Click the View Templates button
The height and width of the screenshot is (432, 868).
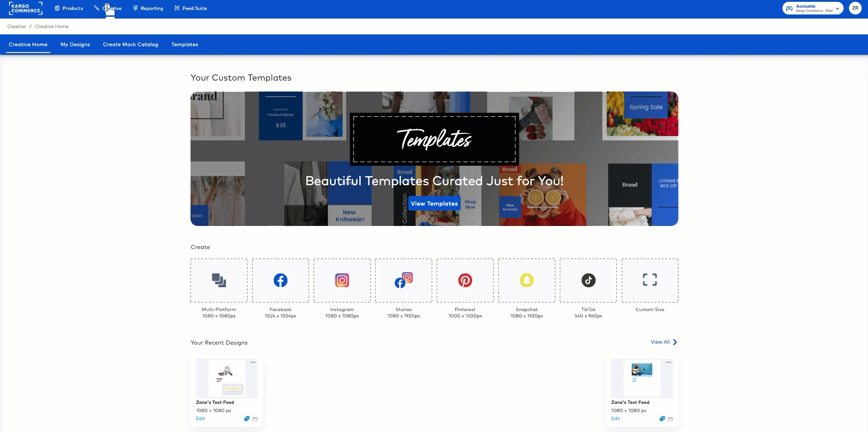tap(434, 203)
